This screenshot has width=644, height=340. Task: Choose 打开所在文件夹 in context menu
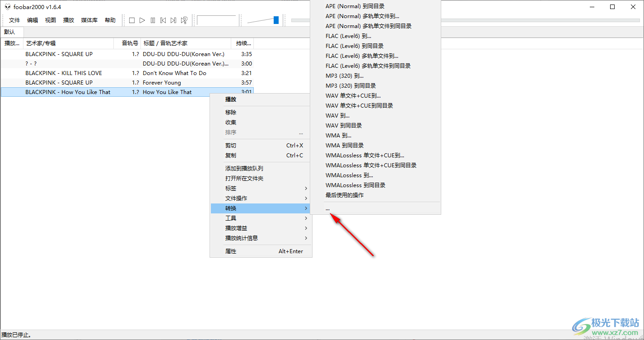point(261,179)
